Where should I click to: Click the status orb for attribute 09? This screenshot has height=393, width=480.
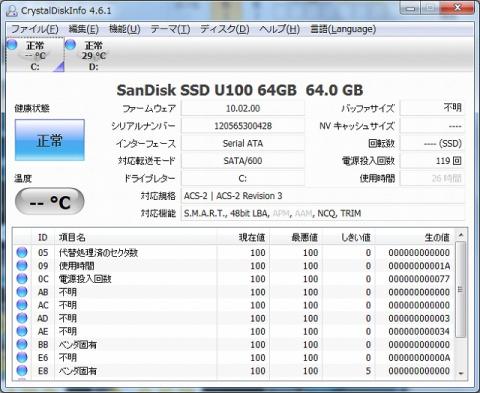22,266
